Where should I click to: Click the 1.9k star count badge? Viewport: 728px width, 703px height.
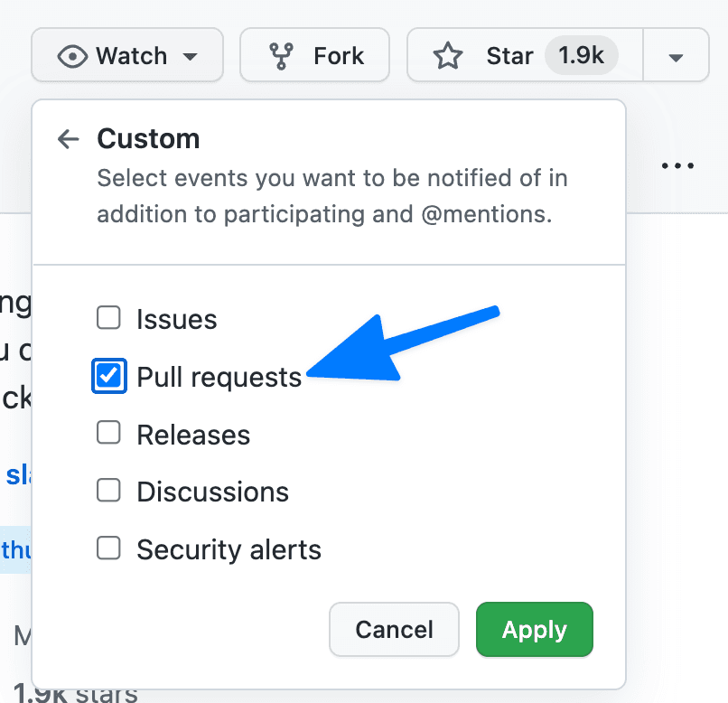pos(581,56)
